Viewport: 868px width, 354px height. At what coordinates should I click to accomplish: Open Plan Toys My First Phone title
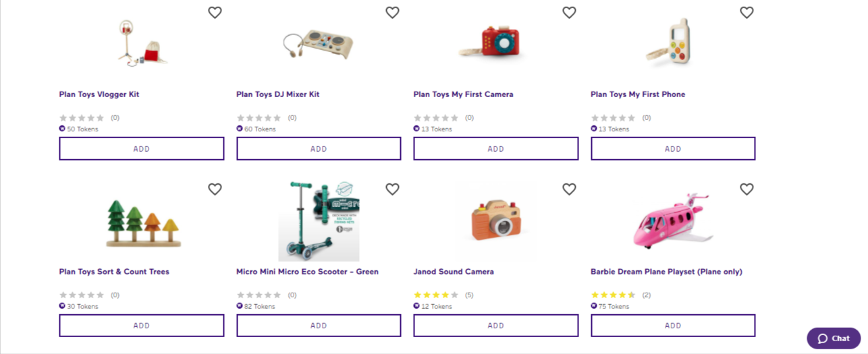coord(638,94)
